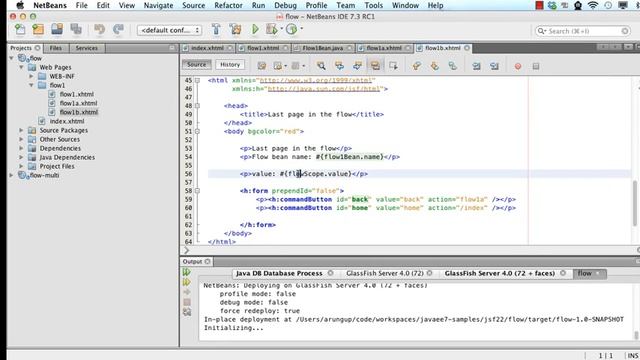The width and height of the screenshot is (640, 360).
Task: Click Find Next Occurrence editor icon
Action: coord(358,66)
